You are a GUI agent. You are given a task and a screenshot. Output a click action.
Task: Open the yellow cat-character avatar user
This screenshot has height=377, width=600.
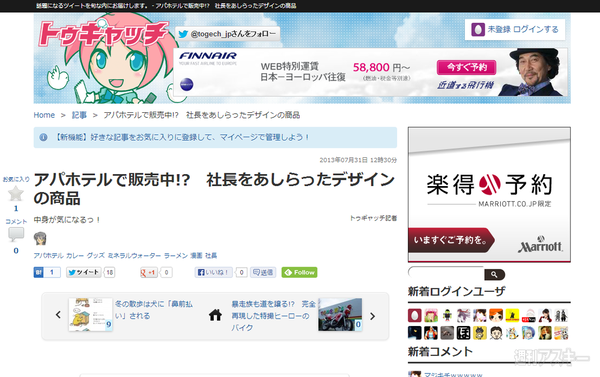click(479, 333)
